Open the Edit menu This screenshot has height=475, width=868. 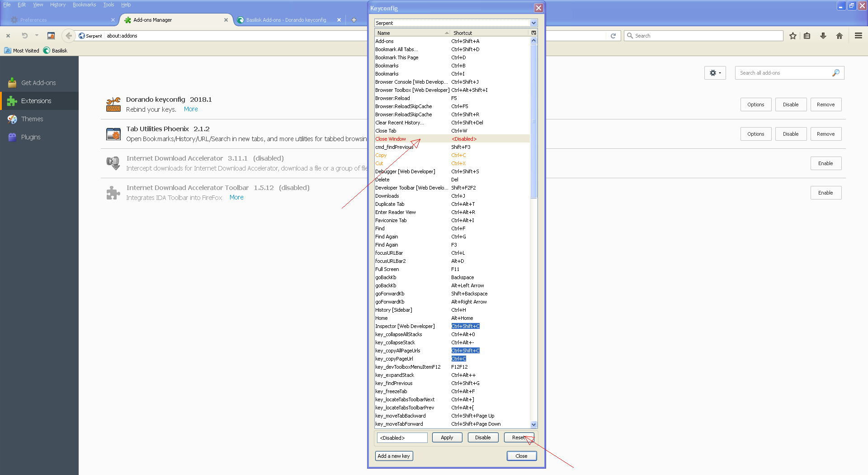22,5
